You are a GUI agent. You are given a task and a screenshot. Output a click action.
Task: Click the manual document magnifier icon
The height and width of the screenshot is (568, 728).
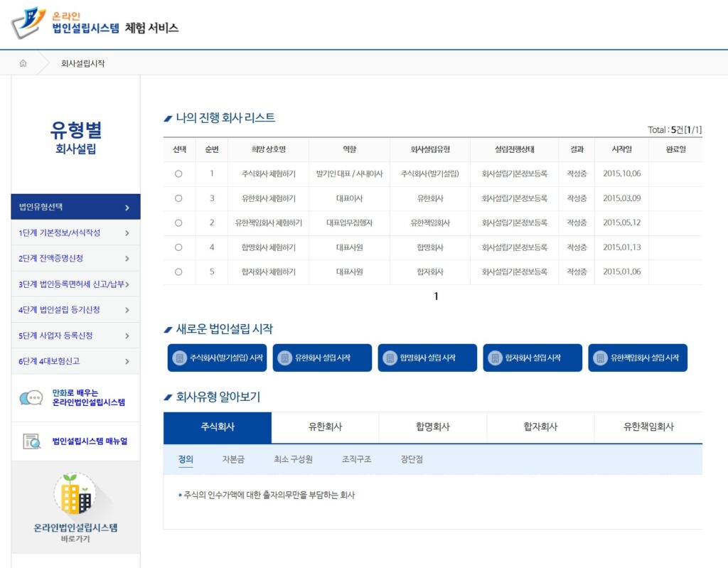point(31,441)
